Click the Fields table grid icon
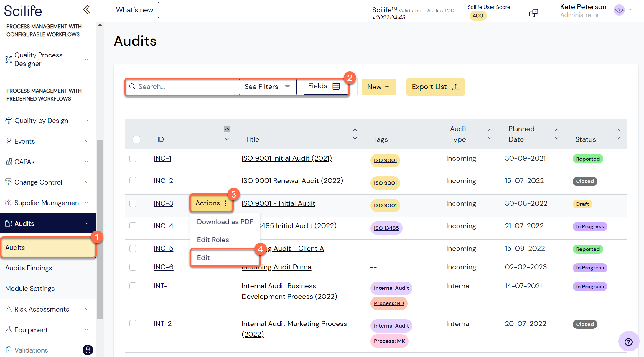 click(336, 86)
